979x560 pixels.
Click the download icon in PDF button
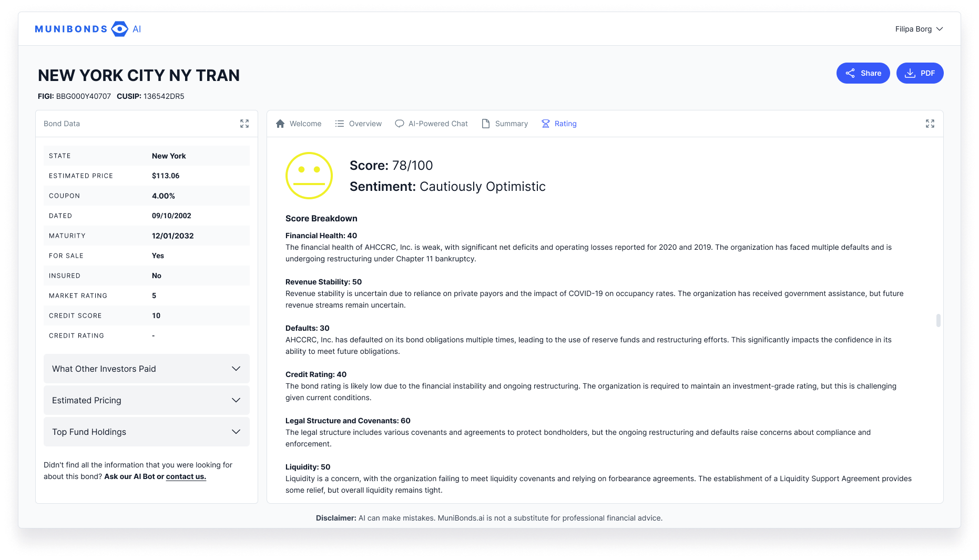(x=910, y=73)
